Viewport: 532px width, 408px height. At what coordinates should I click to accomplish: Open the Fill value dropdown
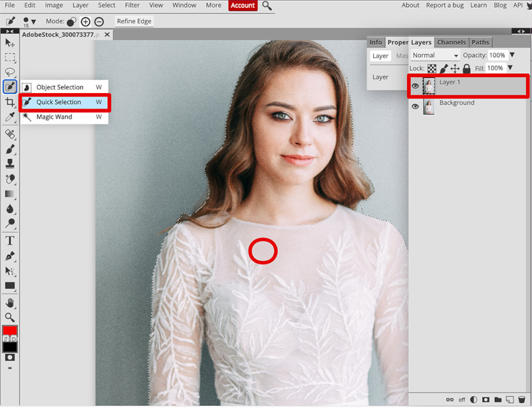point(510,68)
